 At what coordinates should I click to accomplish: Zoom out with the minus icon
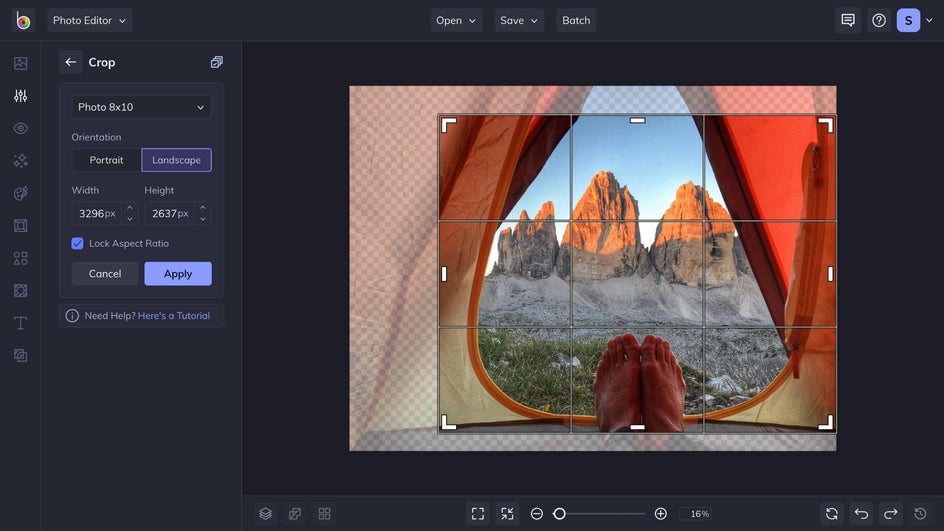pyautogui.click(x=536, y=514)
